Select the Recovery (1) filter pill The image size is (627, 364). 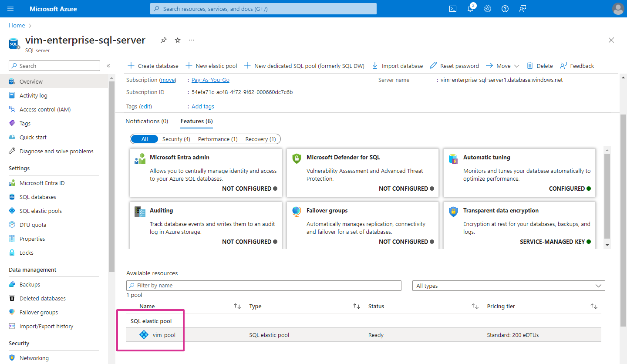coord(260,139)
